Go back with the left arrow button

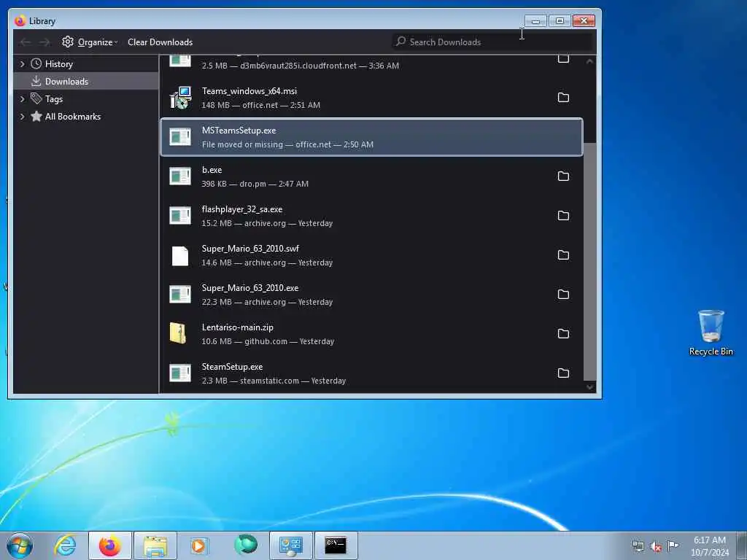25,42
